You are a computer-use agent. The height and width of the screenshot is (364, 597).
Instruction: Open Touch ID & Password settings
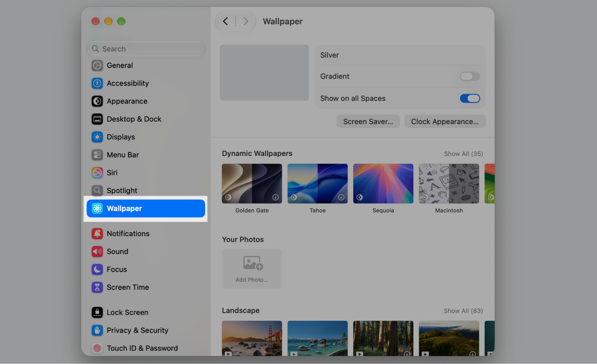click(145, 348)
